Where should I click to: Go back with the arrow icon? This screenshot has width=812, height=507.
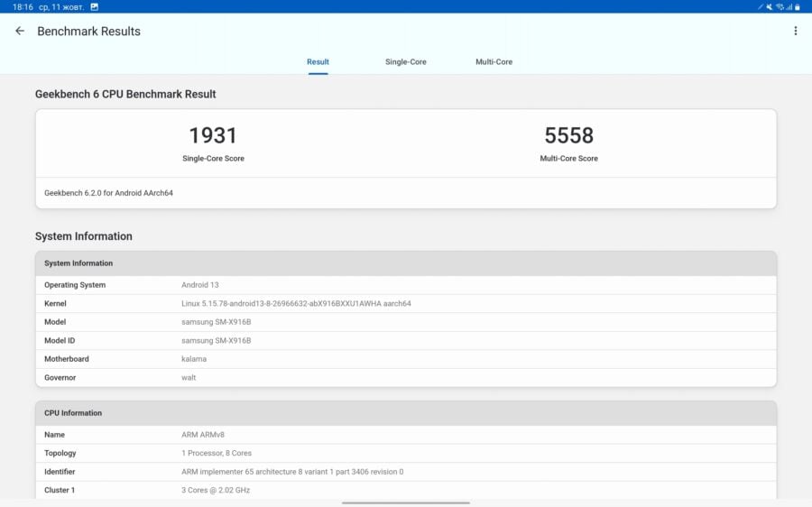[20, 31]
